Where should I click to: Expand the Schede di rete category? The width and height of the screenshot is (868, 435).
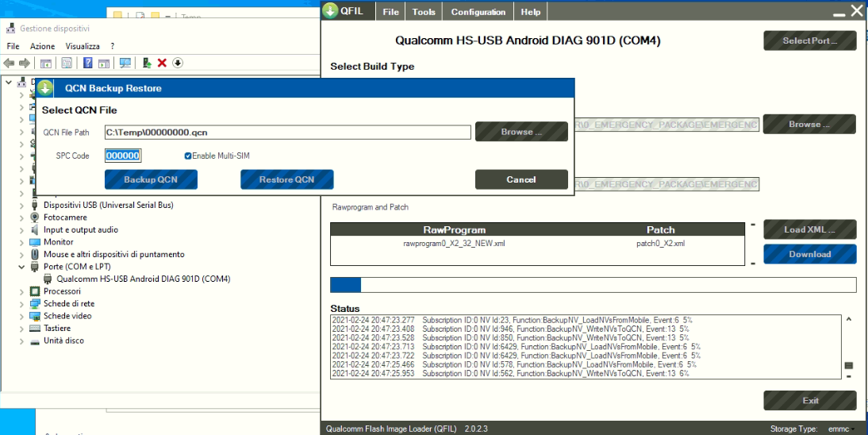(21, 304)
